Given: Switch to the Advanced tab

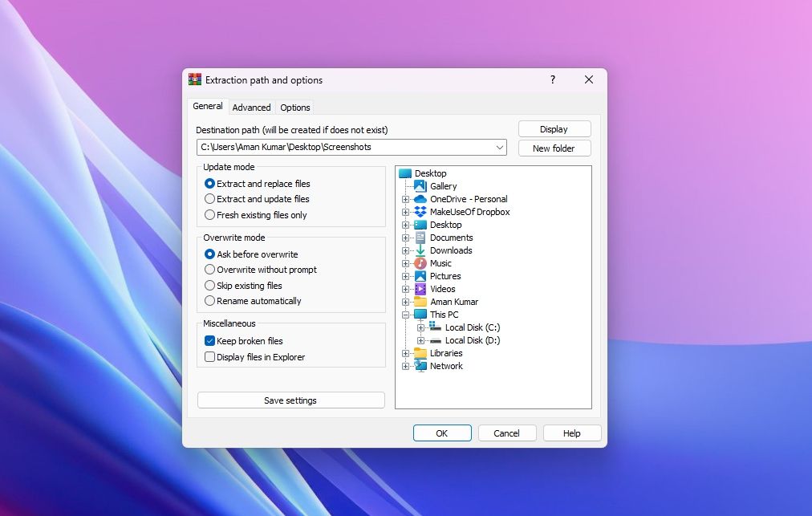Looking at the screenshot, I should [251, 108].
